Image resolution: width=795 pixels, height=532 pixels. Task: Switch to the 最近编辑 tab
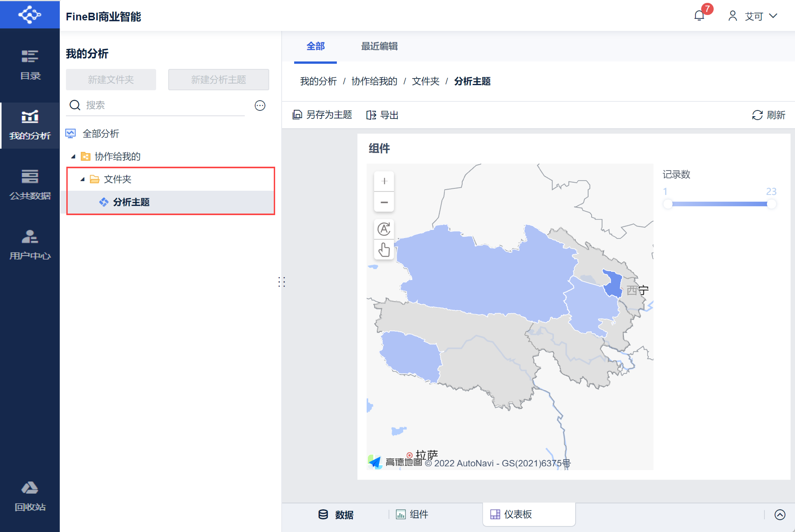click(x=379, y=46)
